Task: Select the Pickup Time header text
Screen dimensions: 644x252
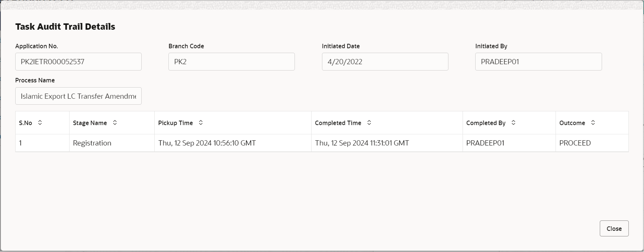Action: pos(176,123)
